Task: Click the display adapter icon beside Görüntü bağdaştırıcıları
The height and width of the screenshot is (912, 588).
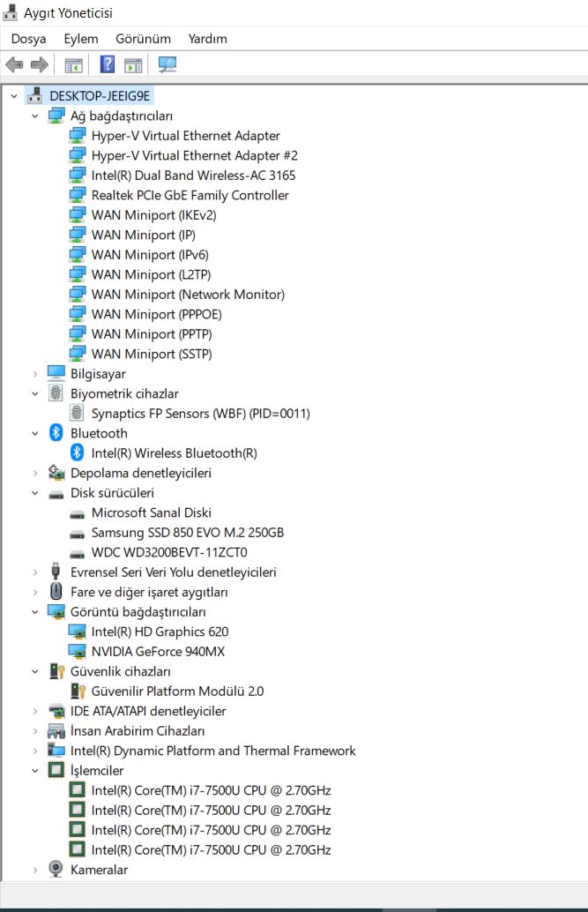Action: click(56, 611)
